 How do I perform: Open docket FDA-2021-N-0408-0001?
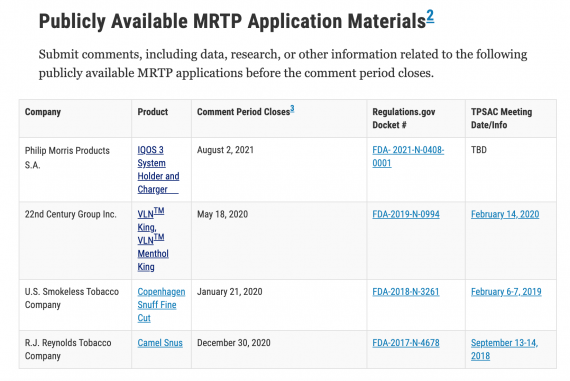tap(408, 157)
